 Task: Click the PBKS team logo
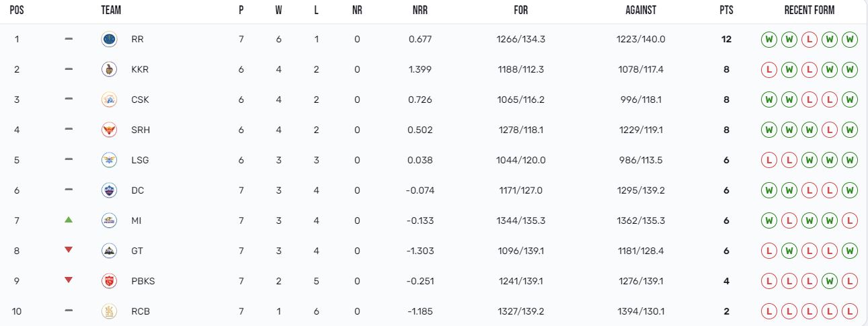108,281
